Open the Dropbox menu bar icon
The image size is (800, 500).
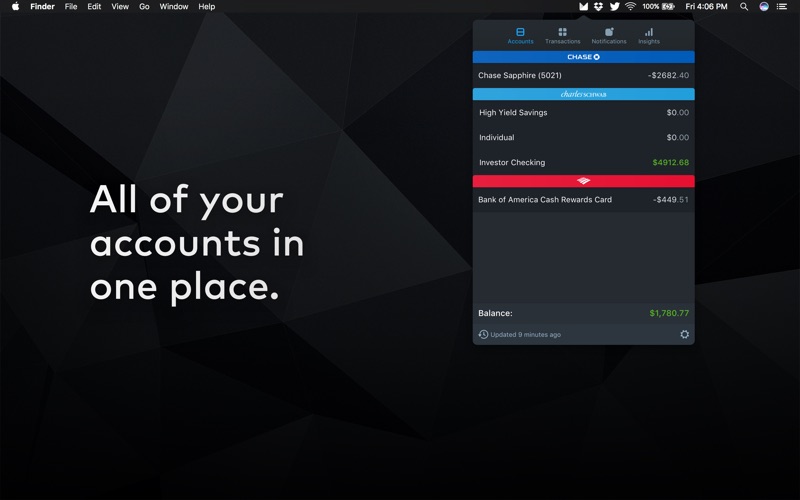tap(598, 7)
